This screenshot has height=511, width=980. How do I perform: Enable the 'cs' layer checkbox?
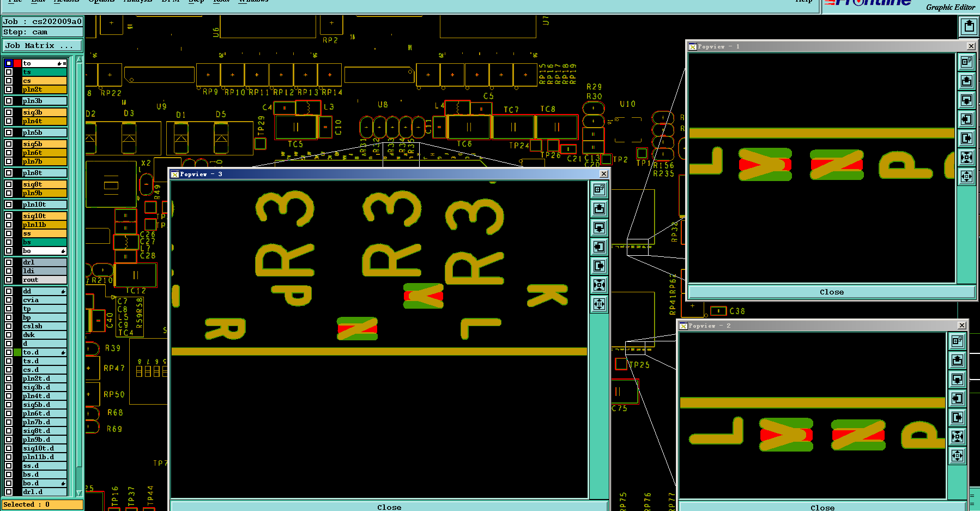(x=9, y=81)
